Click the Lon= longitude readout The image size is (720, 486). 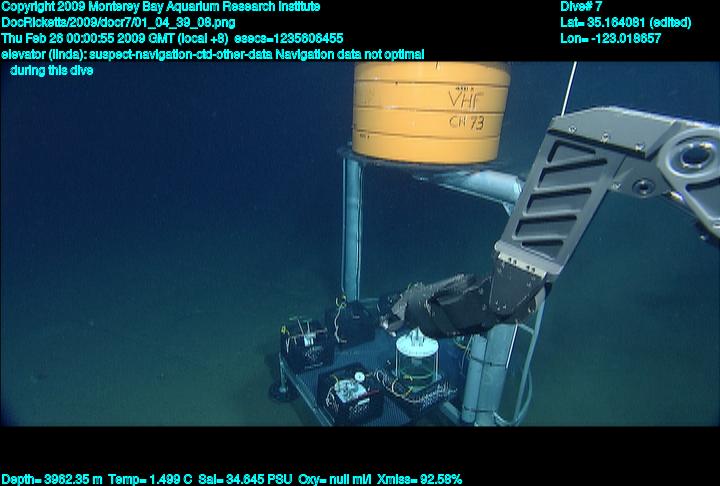[x=611, y=38]
